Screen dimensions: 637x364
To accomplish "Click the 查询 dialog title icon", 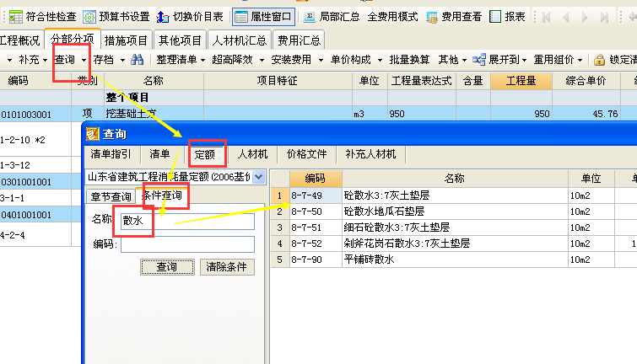I will coord(93,134).
